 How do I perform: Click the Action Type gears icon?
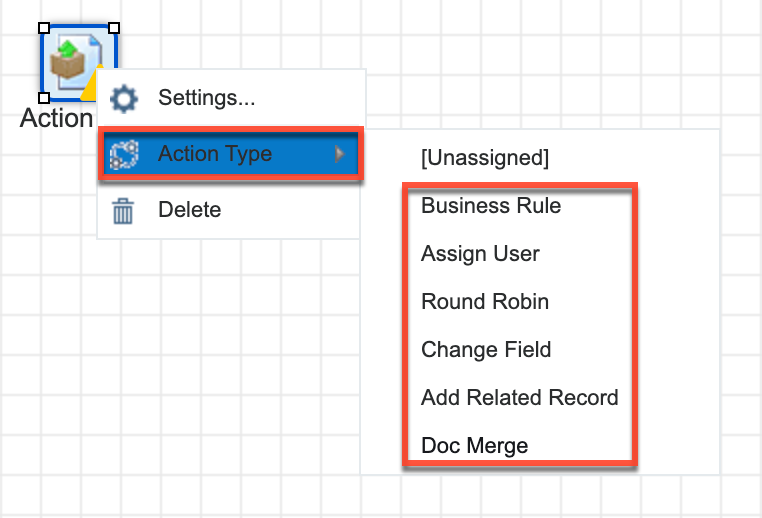[x=124, y=154]
